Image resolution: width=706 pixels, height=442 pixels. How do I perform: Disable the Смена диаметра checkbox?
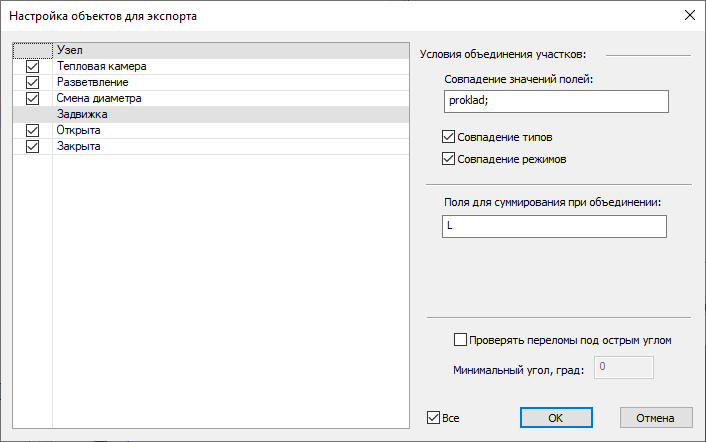tap(33, 98)
